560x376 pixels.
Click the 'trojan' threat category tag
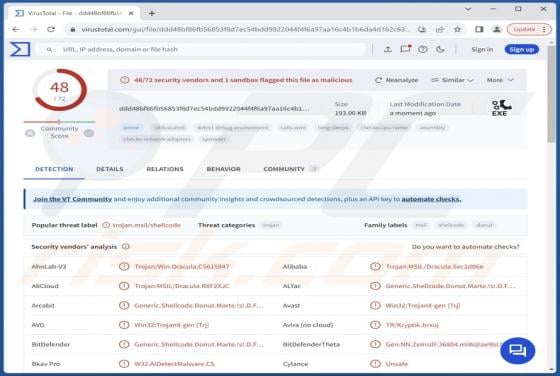(271, 225)
